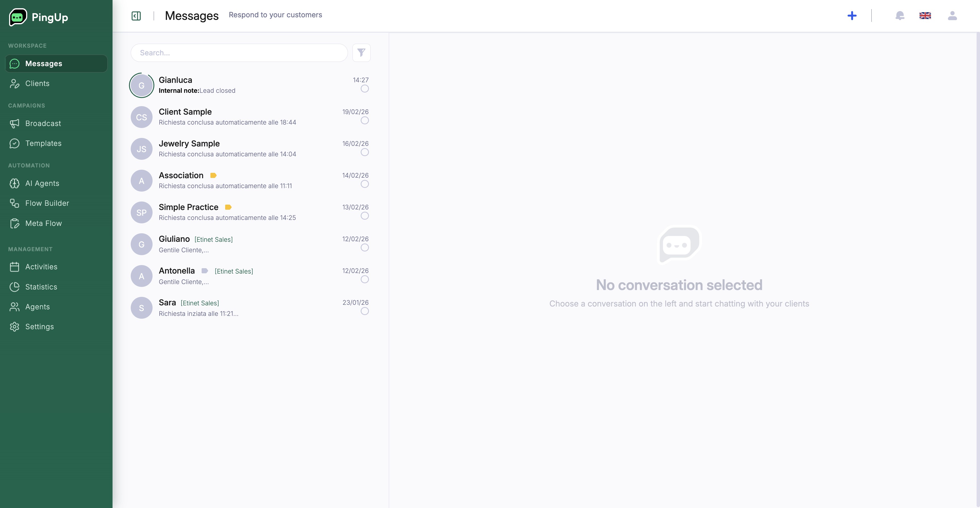The height and width of the screenshot is (508, 980).
Task: Click the yellow tag next to Simple Practice
Action: (228, 207)
